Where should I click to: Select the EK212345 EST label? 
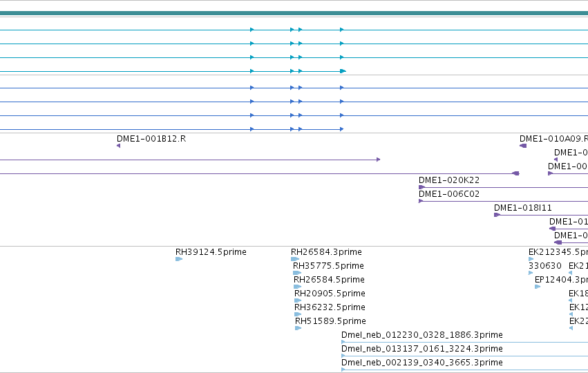point(558,252)
